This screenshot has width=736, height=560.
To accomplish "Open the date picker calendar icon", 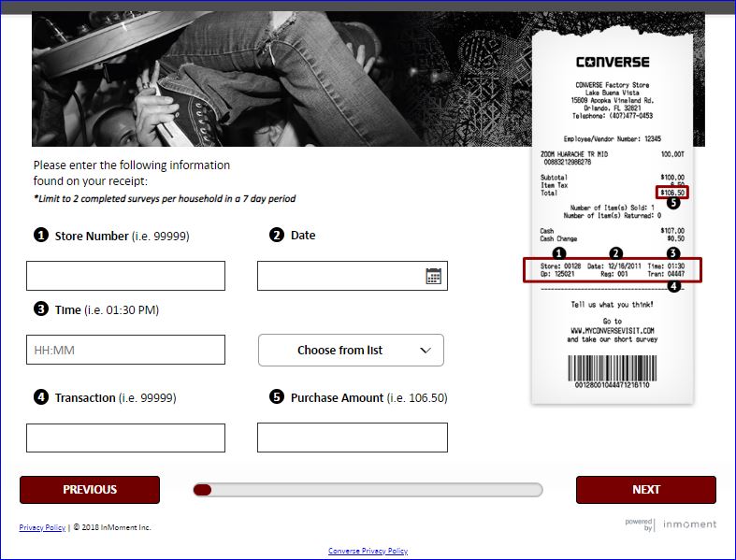I will (x=433, y=276).
